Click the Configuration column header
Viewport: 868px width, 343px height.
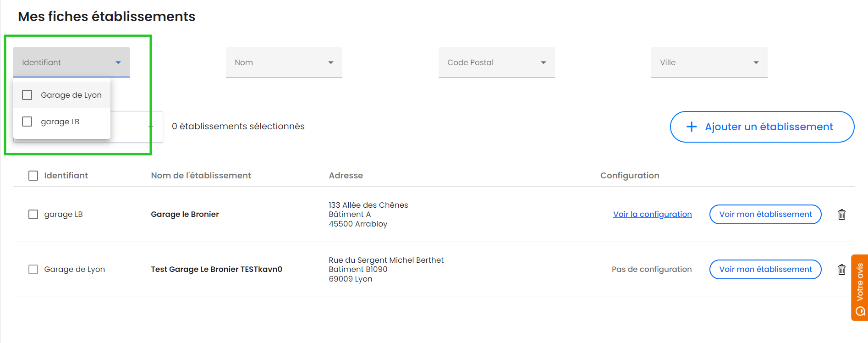630,175
